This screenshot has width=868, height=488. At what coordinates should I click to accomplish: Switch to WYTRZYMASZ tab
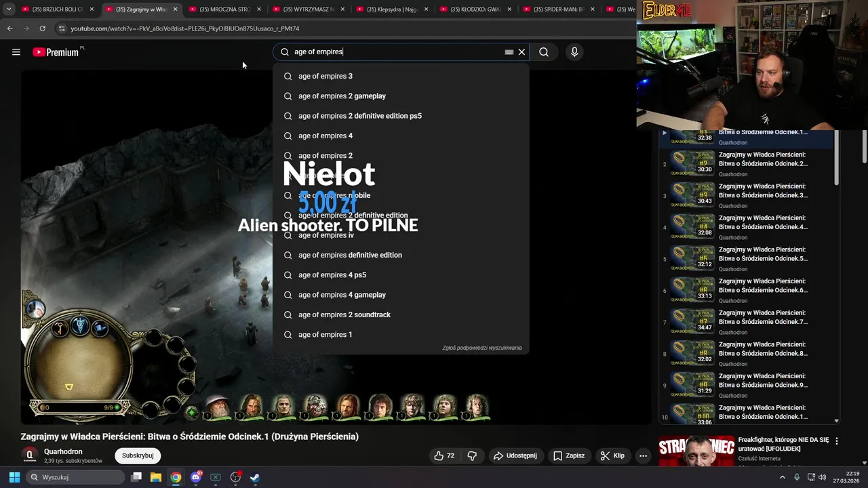click(x=309, y=9)
